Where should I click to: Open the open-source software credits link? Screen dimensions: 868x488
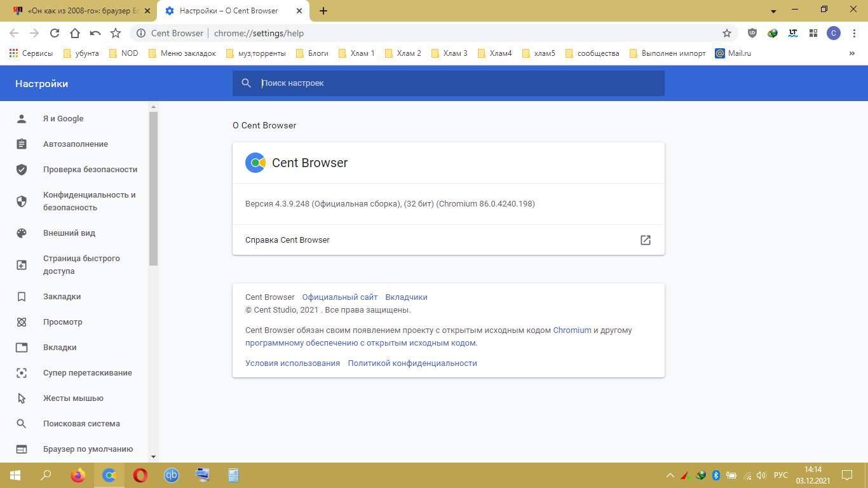click(x=361, y=343)
